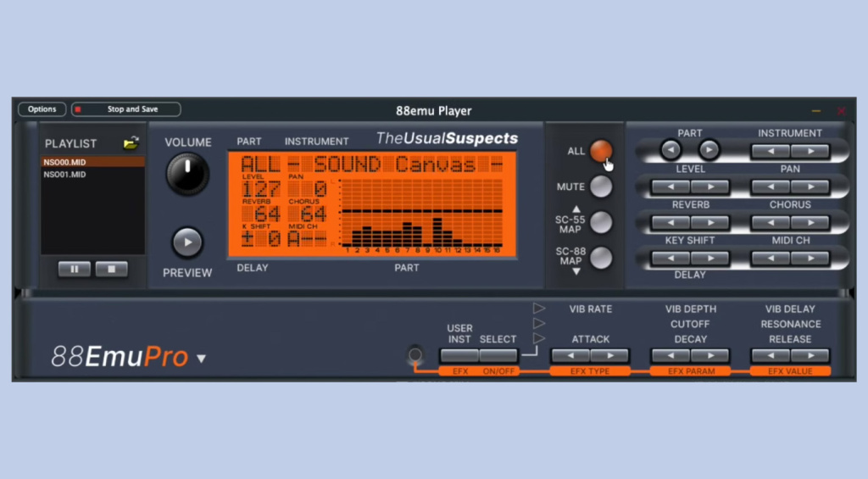Image resolution: width=868 pixels, height=479 pixels.
Task: Select NSO00.MID in the playlist
Action: tap(92, 162)
